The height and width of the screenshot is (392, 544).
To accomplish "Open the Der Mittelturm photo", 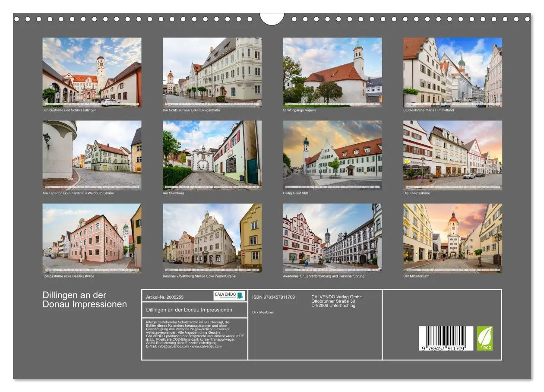I will tap(453, 238).
